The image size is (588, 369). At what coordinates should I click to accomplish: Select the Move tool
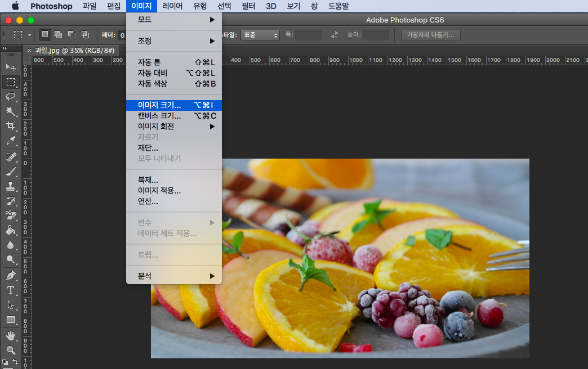(11, 67)
